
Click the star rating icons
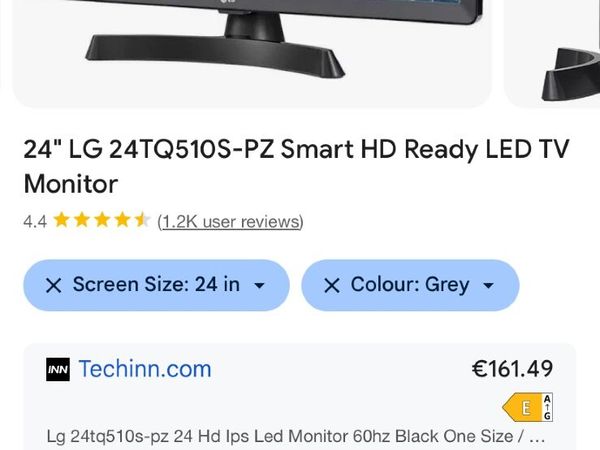101,220
